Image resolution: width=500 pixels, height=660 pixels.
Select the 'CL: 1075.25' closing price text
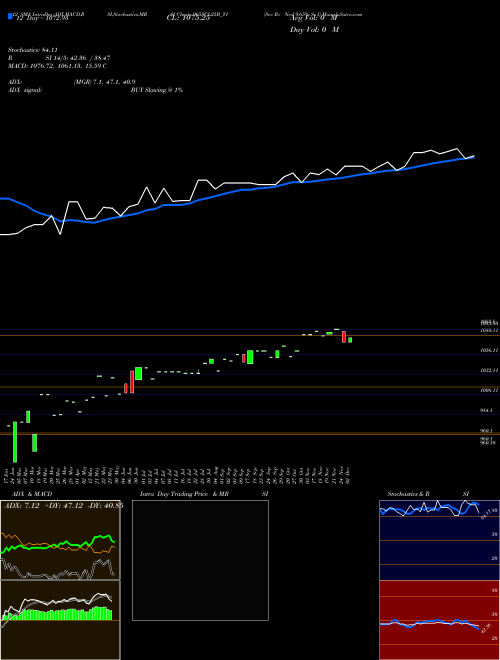click(x=188, y=19)
